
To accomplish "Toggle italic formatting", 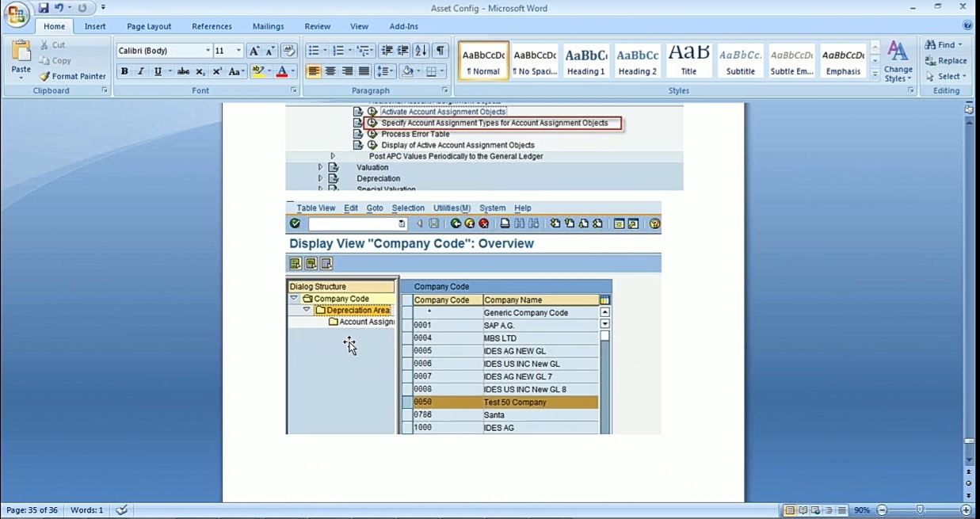I will [x=141, y=71].
